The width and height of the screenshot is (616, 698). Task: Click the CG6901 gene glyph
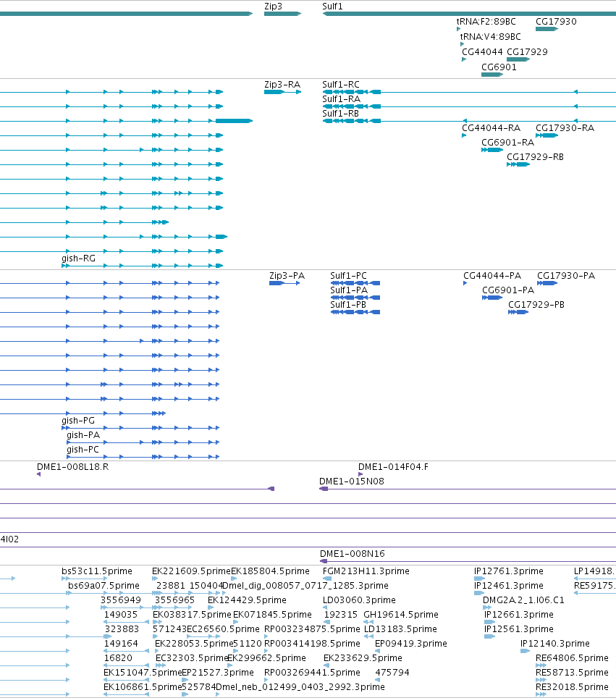492,75
